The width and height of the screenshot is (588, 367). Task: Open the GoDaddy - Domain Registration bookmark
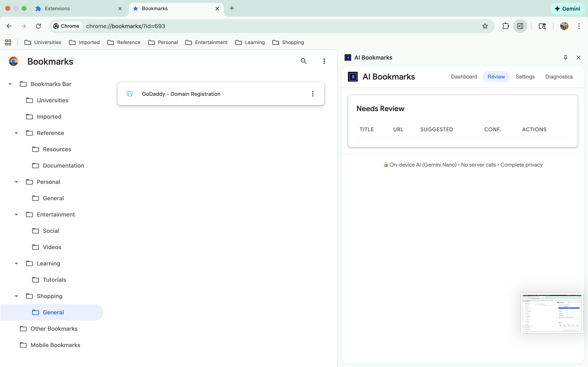coord(181,94)
